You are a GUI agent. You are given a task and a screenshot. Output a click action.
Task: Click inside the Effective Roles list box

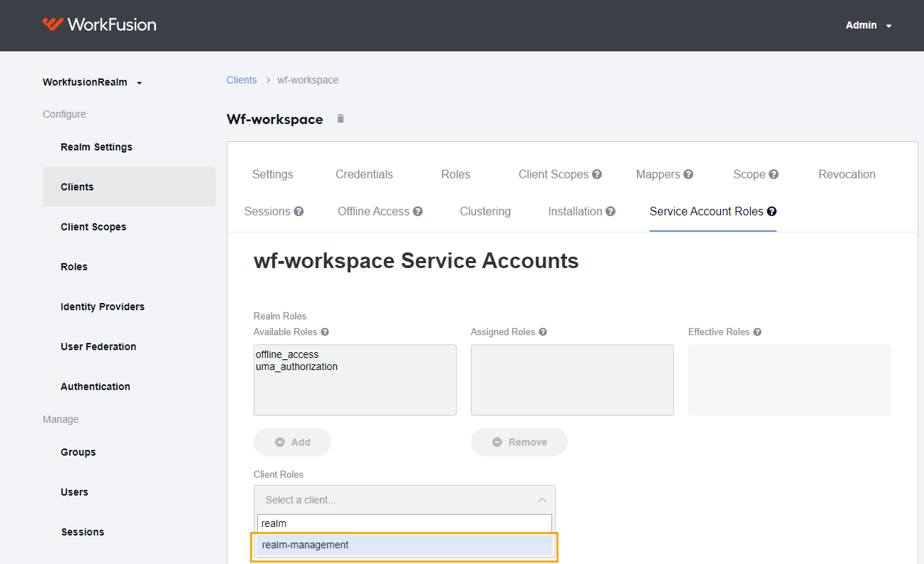coord(789,380)
